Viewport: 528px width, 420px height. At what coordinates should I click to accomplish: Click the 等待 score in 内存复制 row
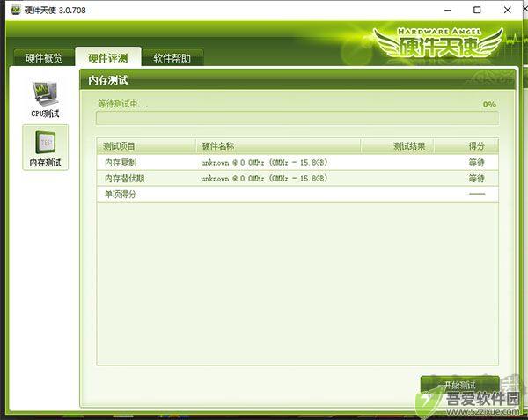(476, 163)
